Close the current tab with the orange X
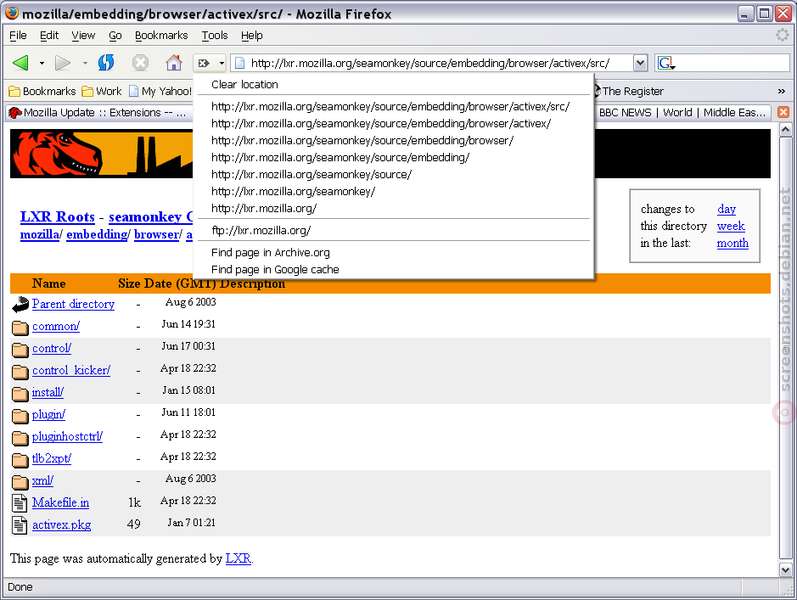797x600 pixels. tap(784, 112)
